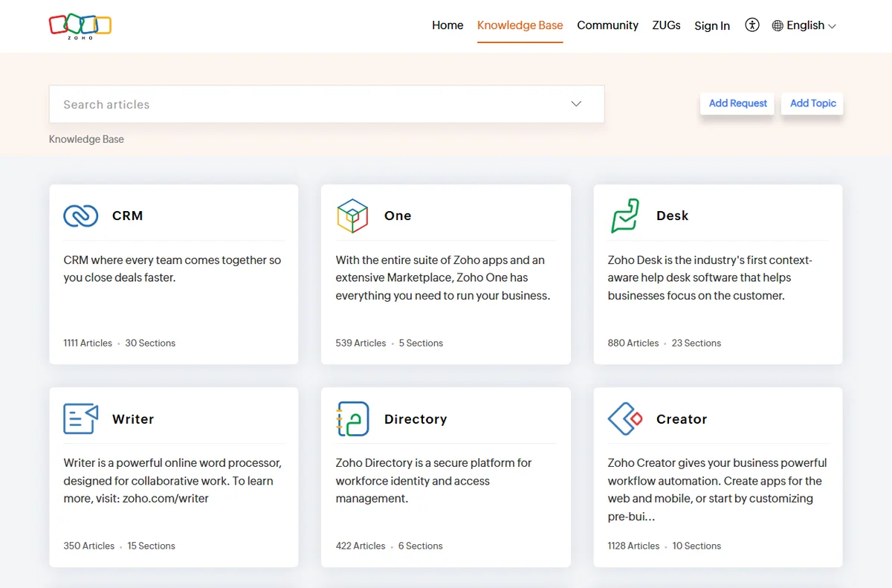Click "15 Sections" on Writer card
The width and height of the screenshot is (892, 588).
point(151,546)
